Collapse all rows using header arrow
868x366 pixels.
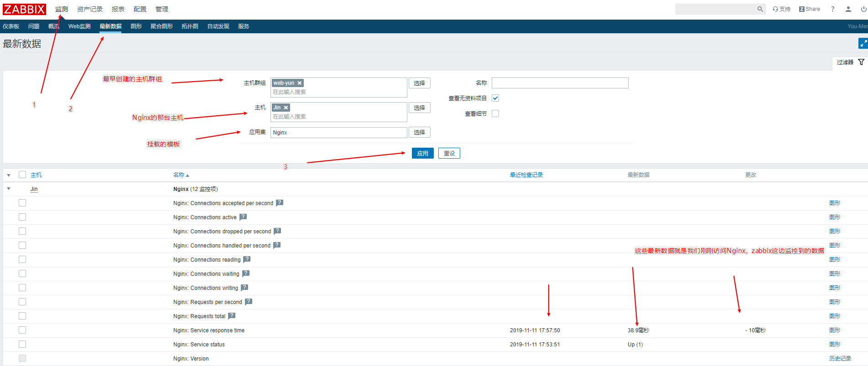click(x=9, y=175)
